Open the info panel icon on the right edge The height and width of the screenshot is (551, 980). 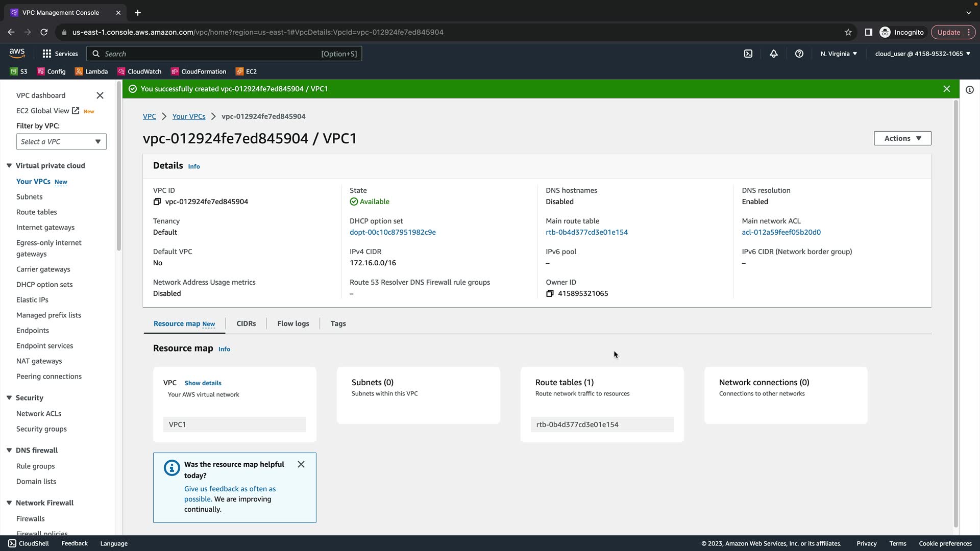970,90
